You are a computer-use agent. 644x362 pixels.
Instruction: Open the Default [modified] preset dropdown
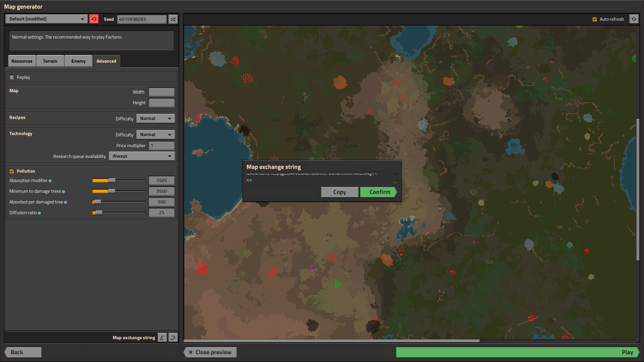(x=47, y=19)
